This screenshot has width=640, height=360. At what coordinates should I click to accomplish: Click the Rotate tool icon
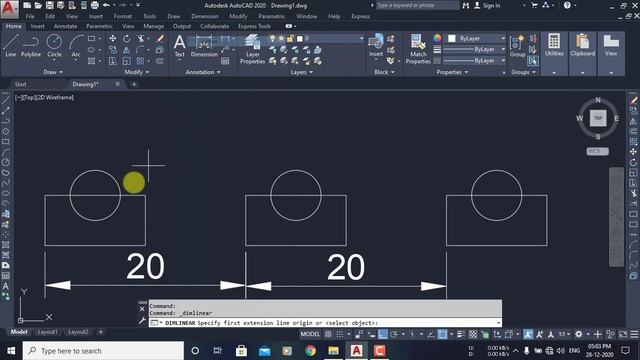[x=127, y=38]
